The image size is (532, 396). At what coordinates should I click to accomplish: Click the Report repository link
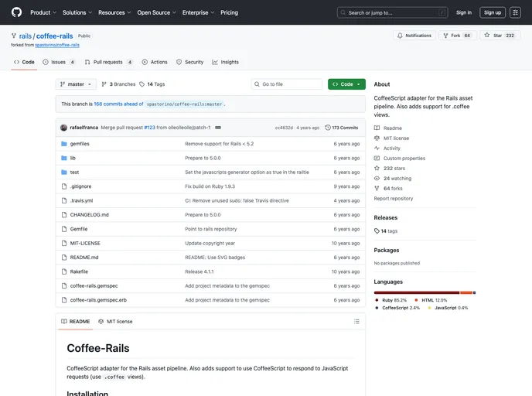pyautogui.click(x=394, y=199)
